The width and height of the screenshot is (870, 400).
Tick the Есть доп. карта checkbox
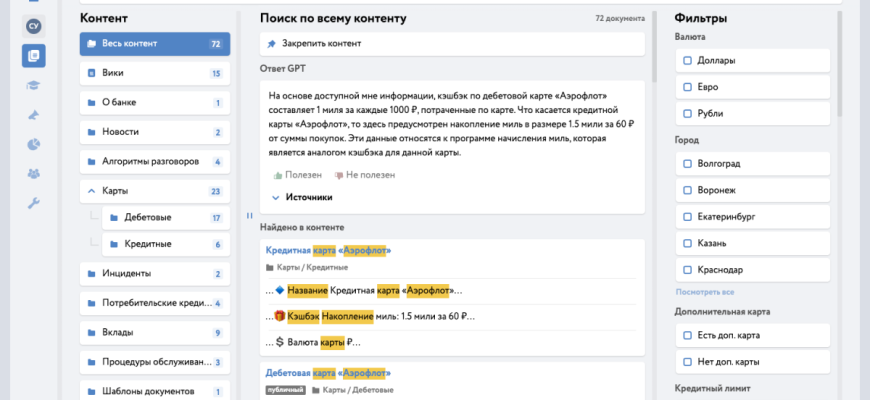coord(687,335)
